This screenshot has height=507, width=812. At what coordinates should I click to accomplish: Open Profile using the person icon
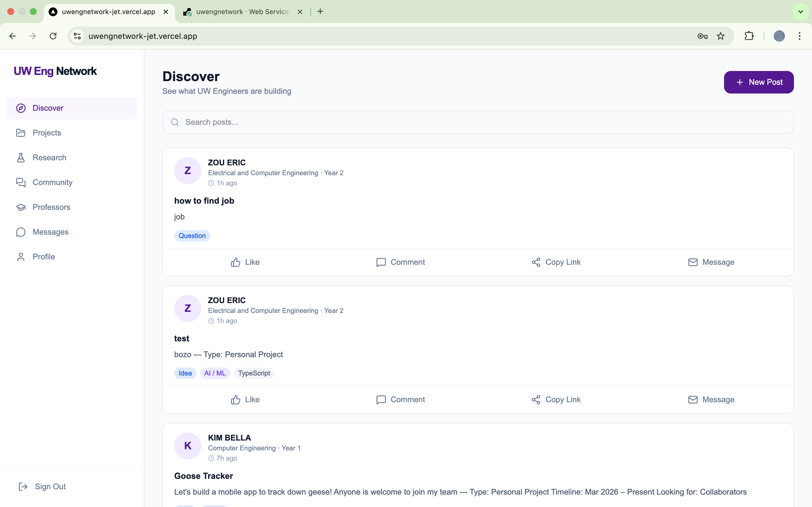[21, 257]
